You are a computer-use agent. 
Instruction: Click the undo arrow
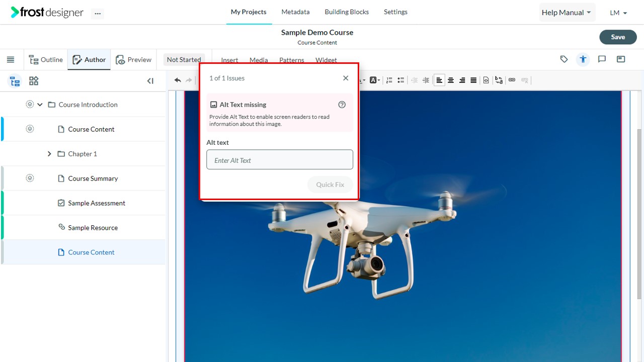tap(178, 80)
